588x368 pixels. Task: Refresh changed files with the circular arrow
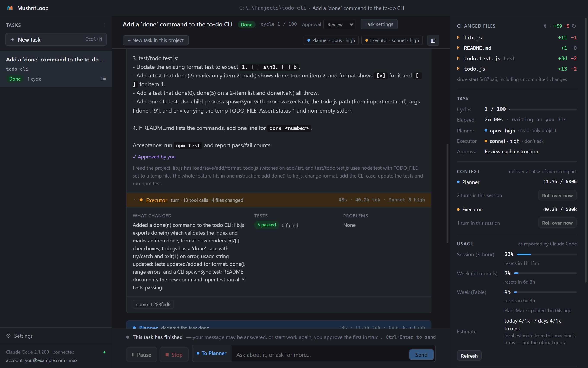pyautogui.click(x=574, y=26)
